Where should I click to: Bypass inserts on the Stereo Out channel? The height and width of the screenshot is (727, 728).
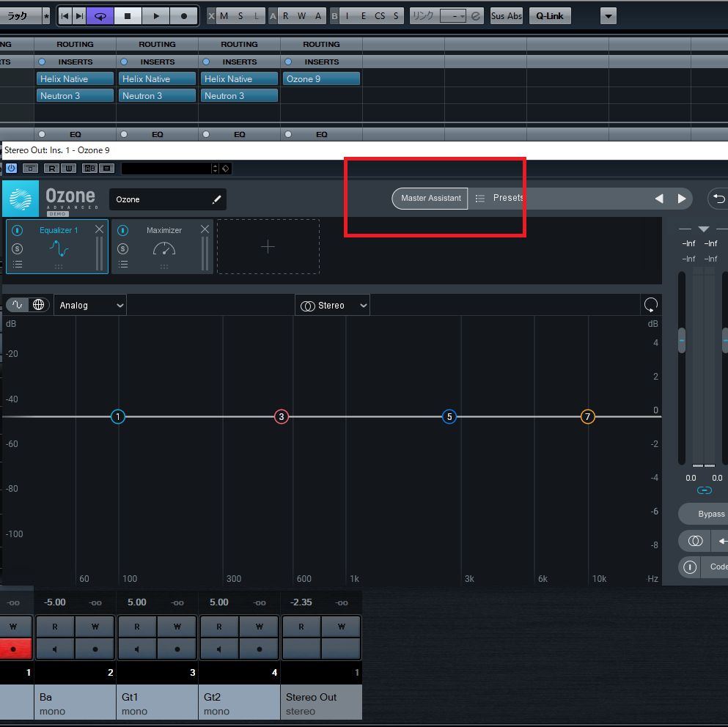tap(288, 62)
